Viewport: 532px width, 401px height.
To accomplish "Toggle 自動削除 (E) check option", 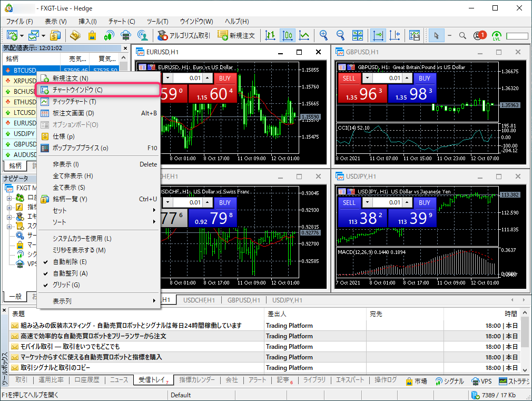I will pyautogui.click(x=98, y=262).
